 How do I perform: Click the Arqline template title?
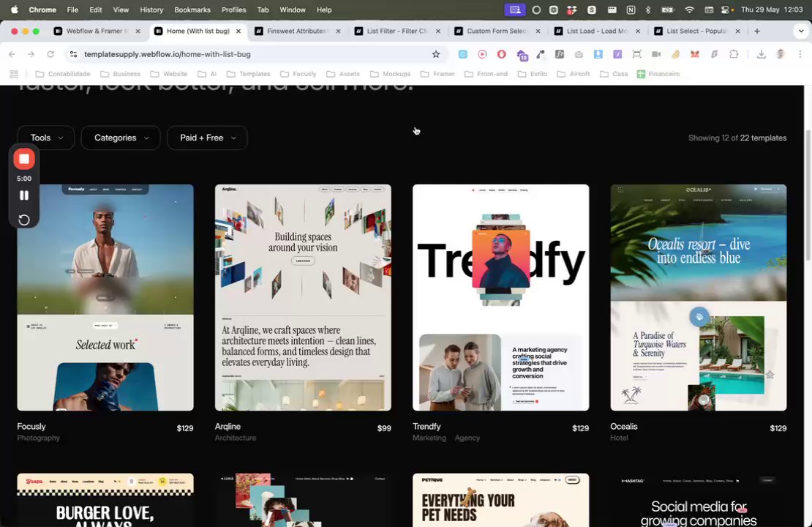228,427
